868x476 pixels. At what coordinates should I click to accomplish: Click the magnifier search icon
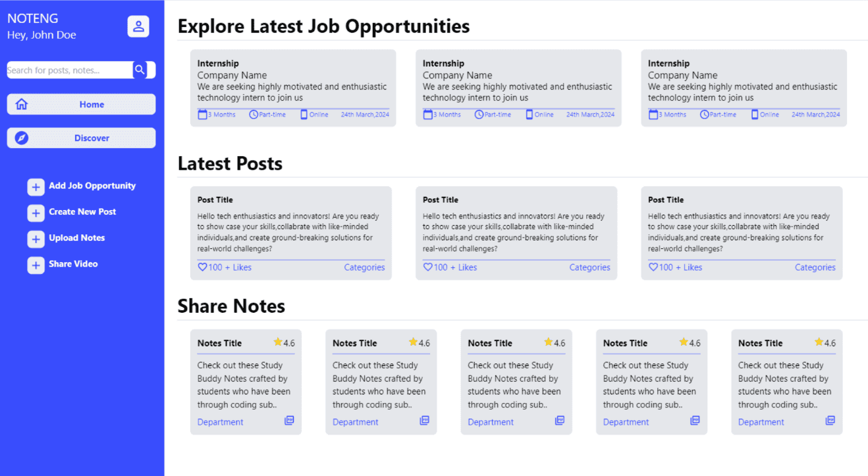click(x=140, y=70)
